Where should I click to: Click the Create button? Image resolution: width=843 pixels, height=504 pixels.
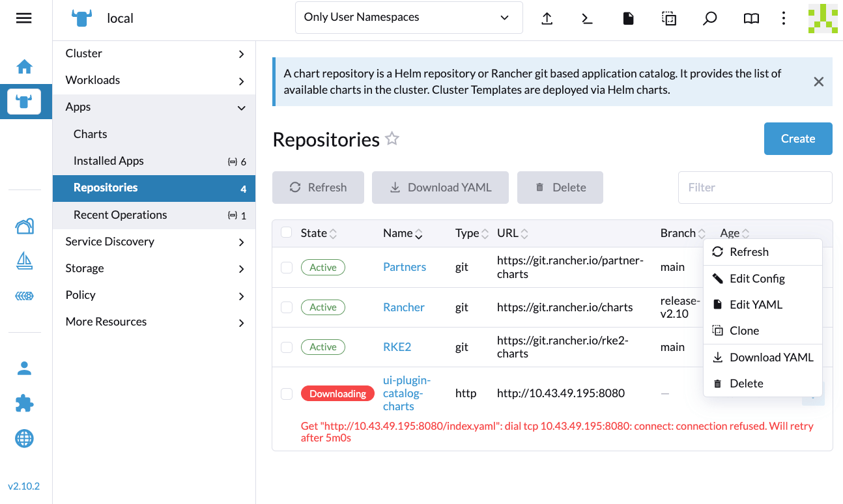(797, 138)
